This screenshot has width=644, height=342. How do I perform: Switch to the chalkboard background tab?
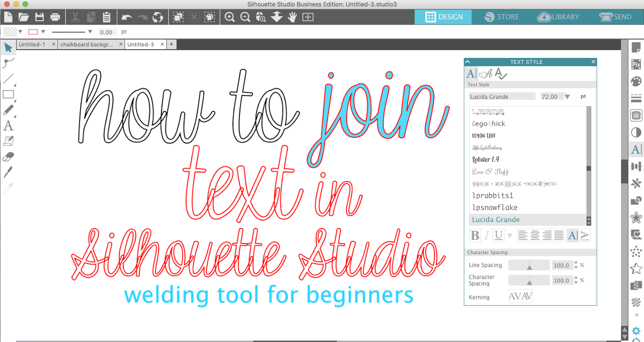[x=87, y=44]
